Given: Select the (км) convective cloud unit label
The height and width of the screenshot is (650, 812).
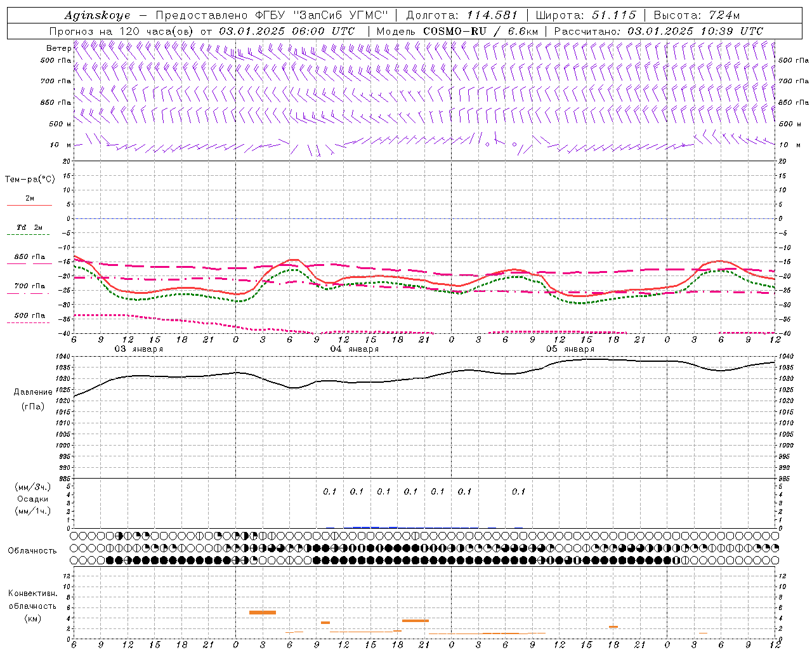Looking at the screenshot, I should (x=32, y=618).
